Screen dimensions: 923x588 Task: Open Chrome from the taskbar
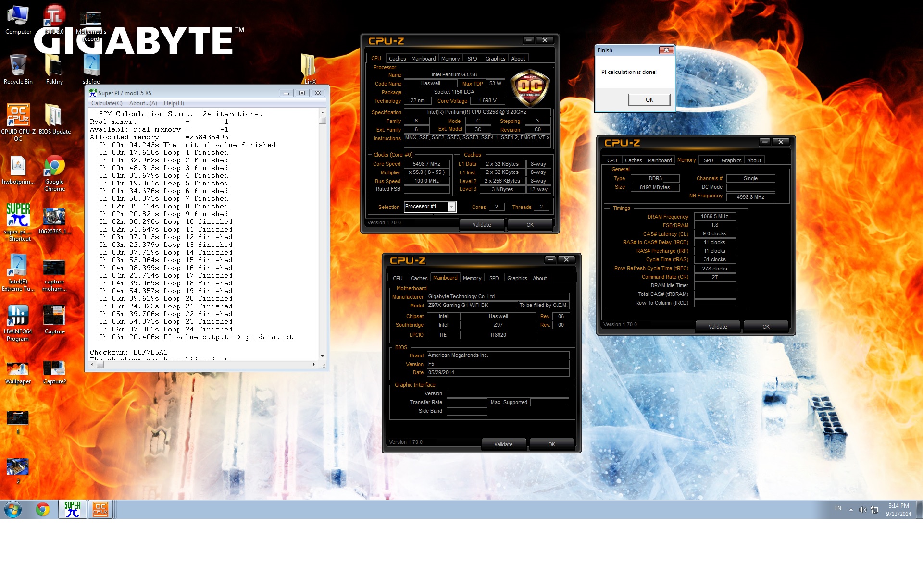tap(43, 509)
